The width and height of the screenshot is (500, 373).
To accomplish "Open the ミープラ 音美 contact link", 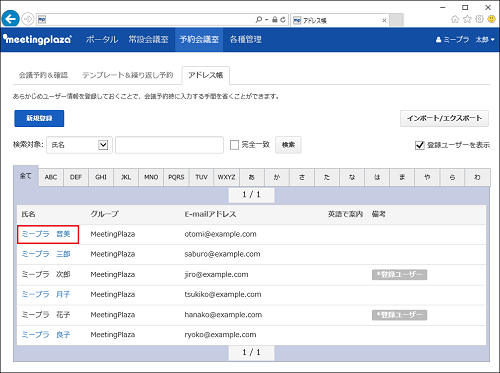I will coord(46,234).
